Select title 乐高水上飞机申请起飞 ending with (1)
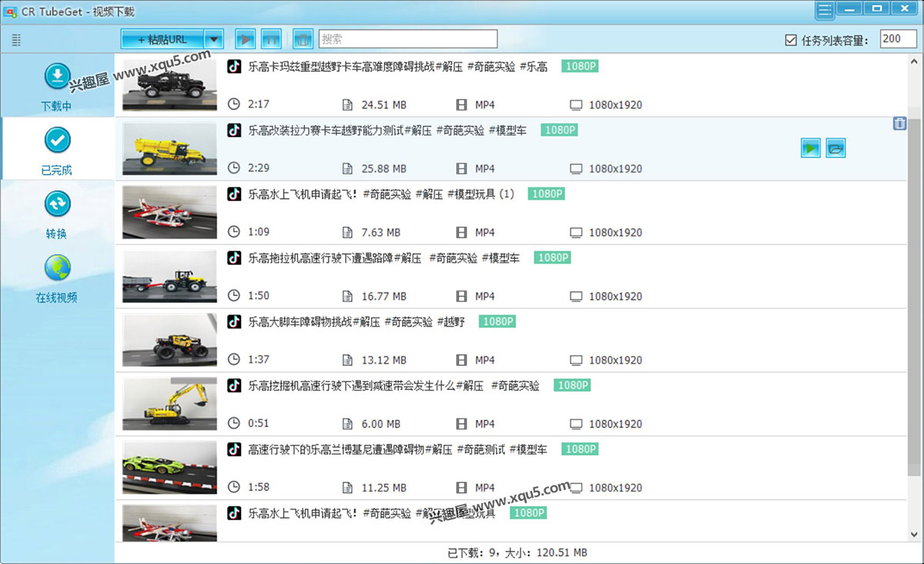 coord(381,194)
